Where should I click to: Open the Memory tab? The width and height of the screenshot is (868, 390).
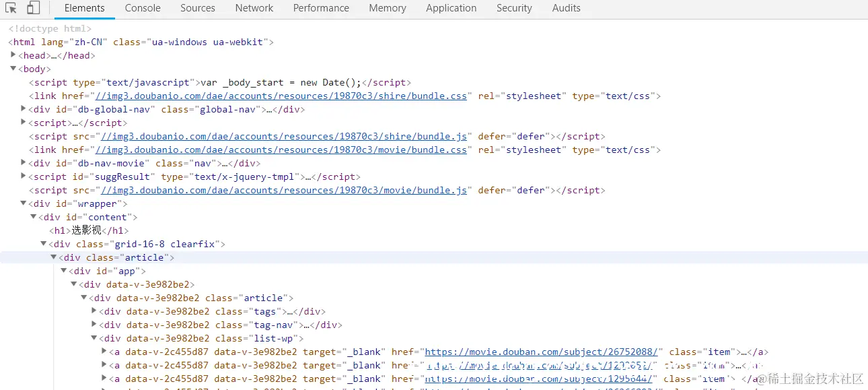pyautogui.click(x=388, y=8)
